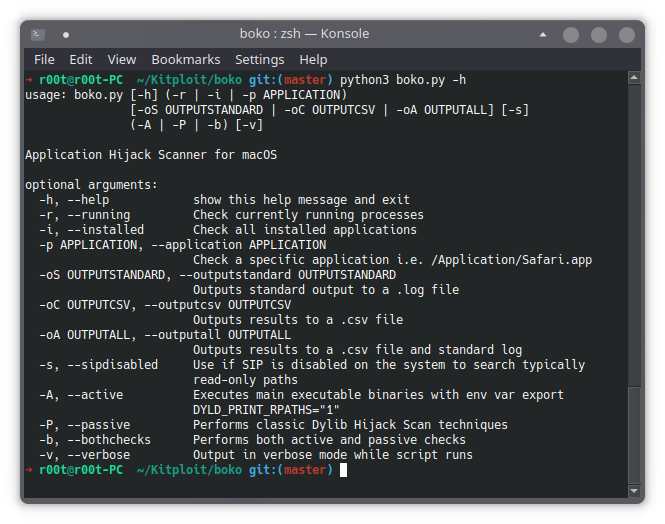Click the vertical scrollbar handle
This screenshot has height=524, width=665.
pos(634,435)
